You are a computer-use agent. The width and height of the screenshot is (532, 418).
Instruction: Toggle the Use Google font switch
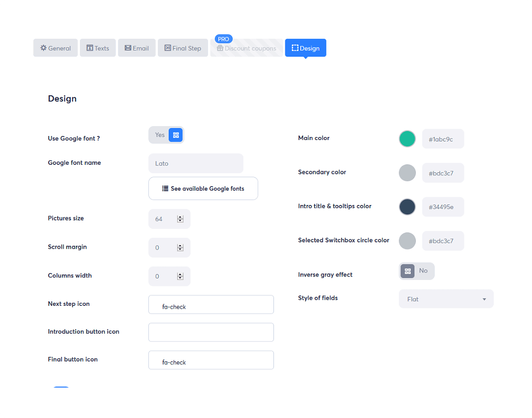pos(166,135)
